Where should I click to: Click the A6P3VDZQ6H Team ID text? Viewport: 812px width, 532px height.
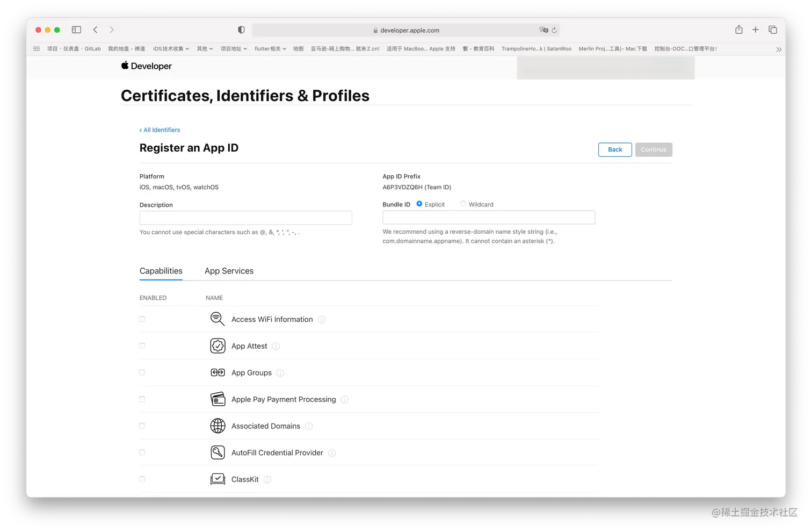(x=417, y=188)
